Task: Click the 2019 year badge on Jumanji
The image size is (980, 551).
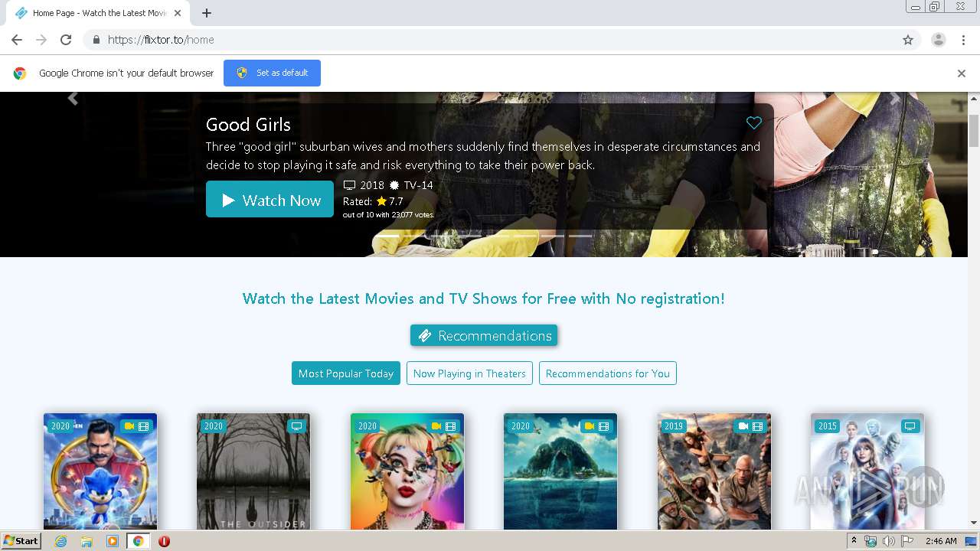Action: pyautogui.click(x=674, y=426)
